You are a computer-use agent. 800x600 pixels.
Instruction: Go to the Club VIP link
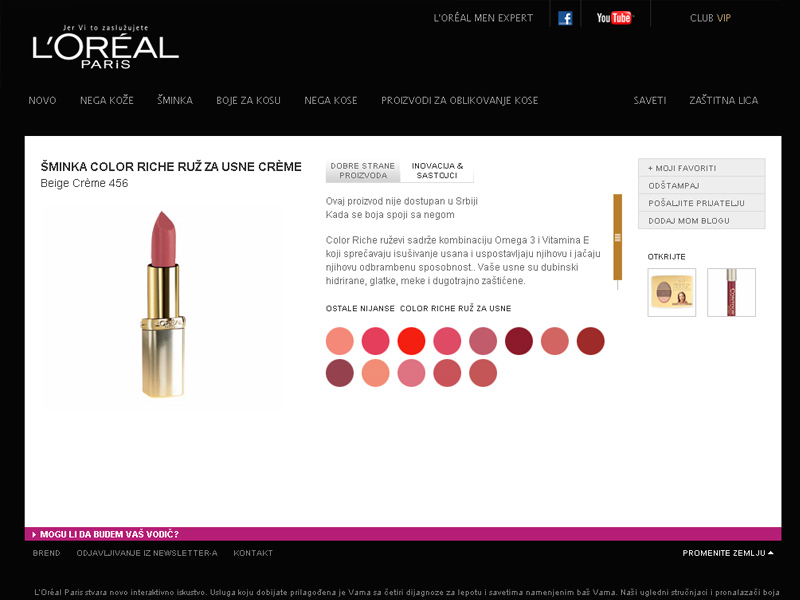coord(710,18)
